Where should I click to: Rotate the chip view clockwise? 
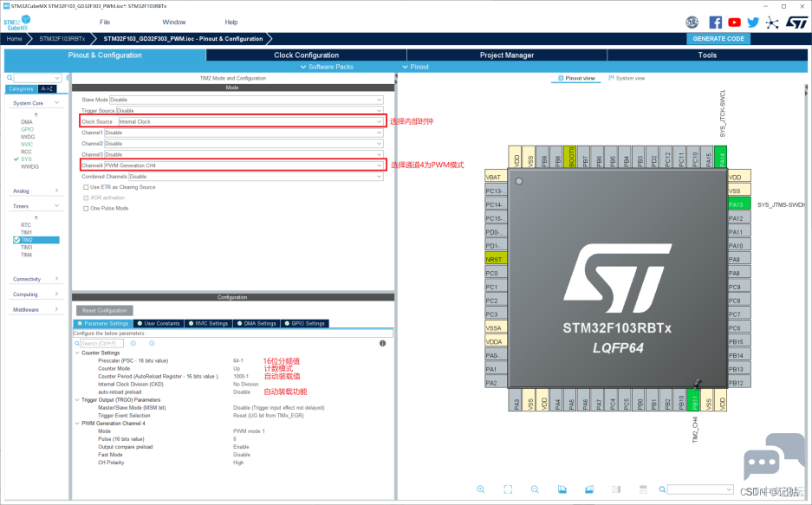tap(562, 489)
